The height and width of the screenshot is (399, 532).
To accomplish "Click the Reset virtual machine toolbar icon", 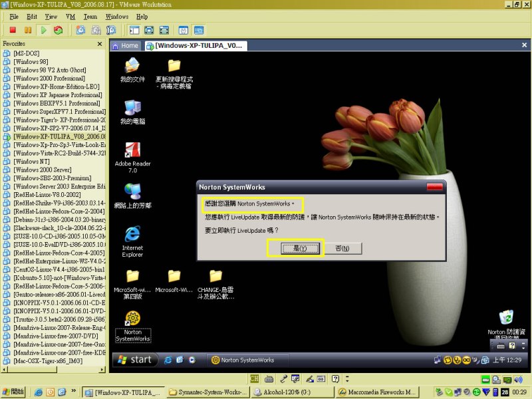I will click(x=59, y=30).
